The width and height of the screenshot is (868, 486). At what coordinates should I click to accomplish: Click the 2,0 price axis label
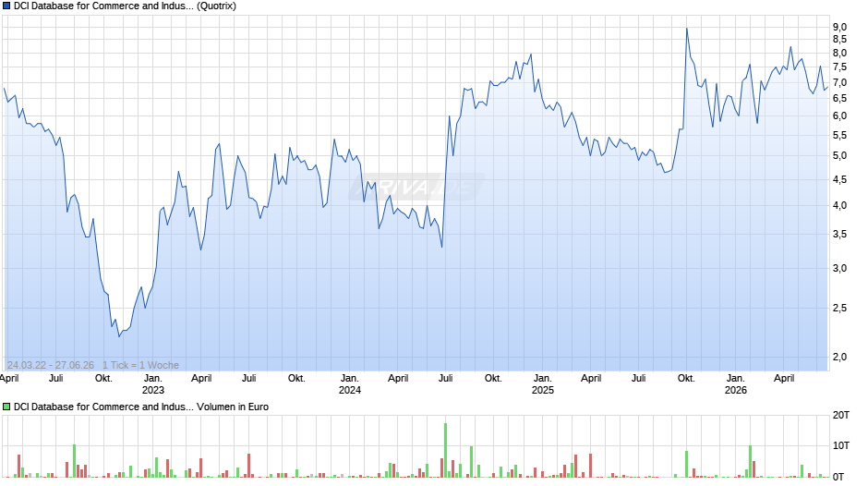[x=839, y=357]
